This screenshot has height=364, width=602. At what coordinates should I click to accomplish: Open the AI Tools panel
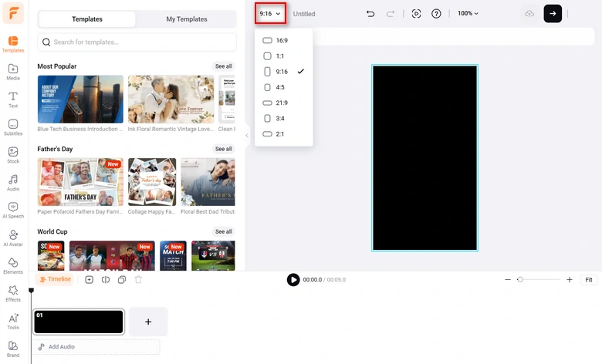tap(13, 321)
